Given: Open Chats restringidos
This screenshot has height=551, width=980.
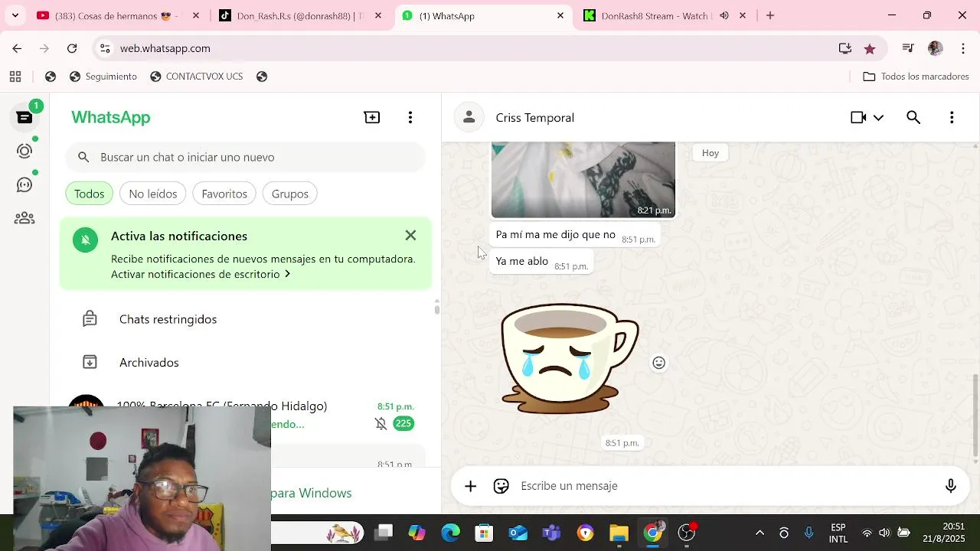Looking at the screenshot, I should click(x=245, y=319).
